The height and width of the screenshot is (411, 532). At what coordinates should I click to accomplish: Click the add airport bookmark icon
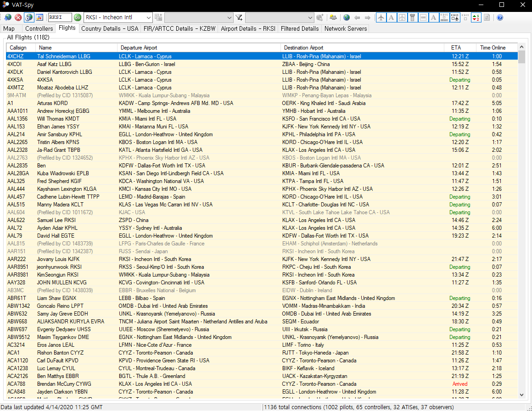click(158, 17)
